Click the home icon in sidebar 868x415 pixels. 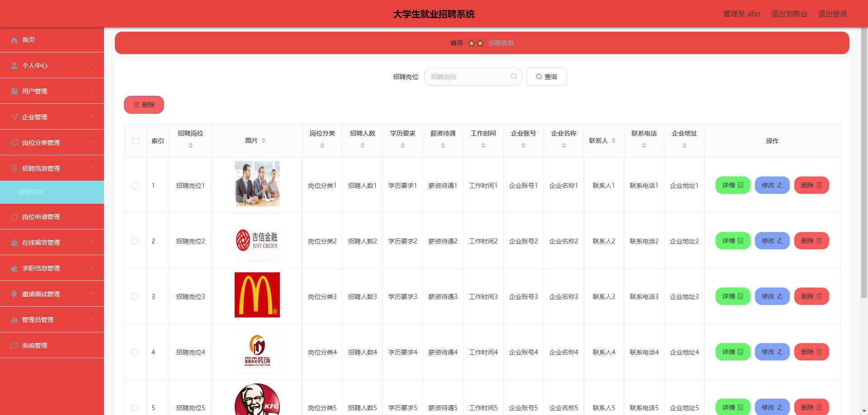(x=14, y=40)
